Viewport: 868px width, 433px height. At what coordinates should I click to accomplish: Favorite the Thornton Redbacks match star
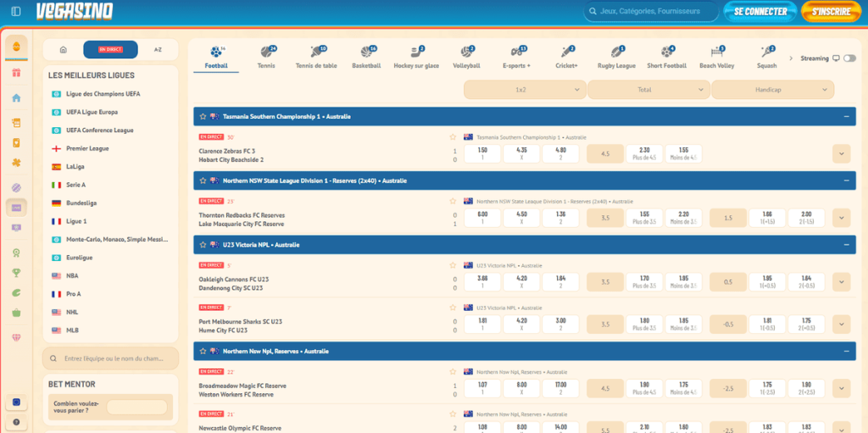tap(453, 201)
